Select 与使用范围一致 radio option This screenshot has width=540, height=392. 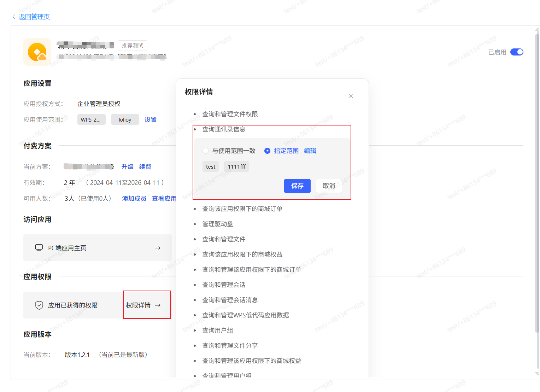click(x=205, y=151)
